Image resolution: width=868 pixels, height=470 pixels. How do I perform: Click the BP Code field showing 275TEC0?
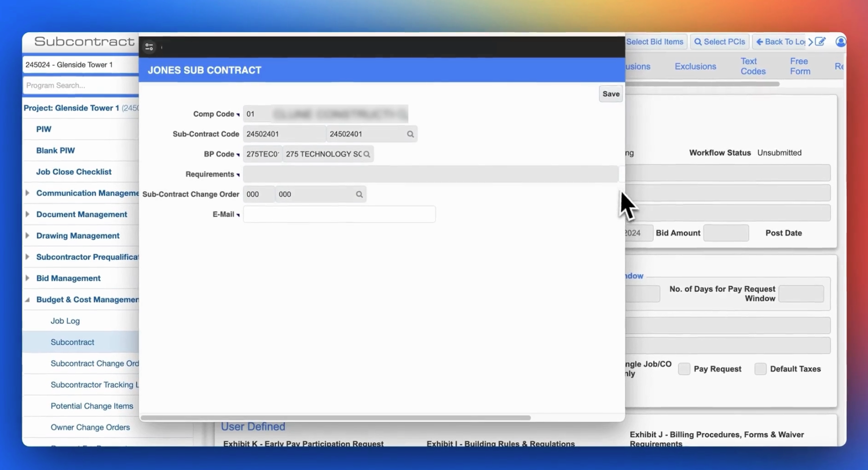tap(262, 154)
